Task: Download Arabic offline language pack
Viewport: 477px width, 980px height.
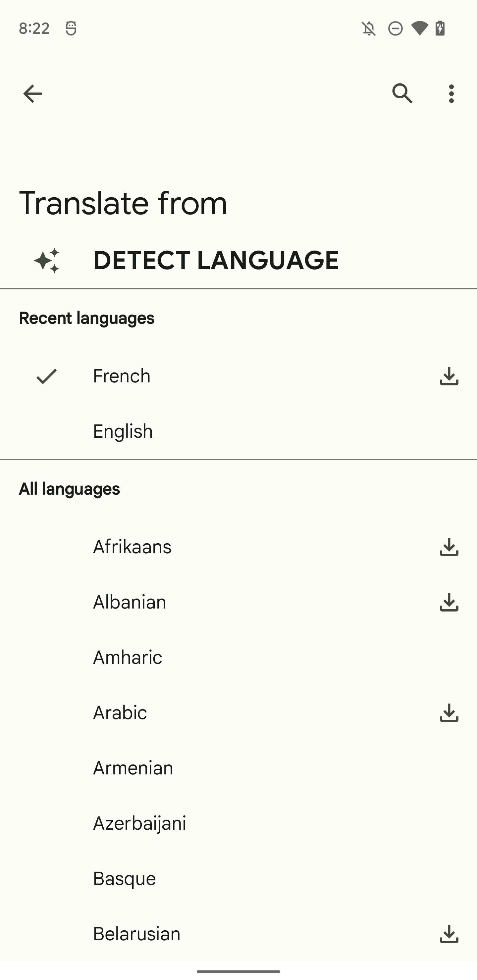Action: [x=449, y=713]
